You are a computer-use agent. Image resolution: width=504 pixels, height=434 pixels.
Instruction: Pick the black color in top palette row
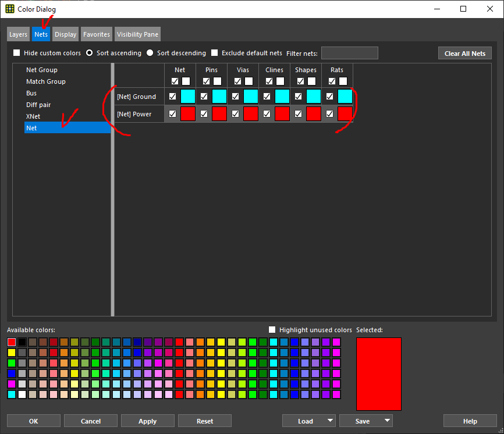click(22, 342)
